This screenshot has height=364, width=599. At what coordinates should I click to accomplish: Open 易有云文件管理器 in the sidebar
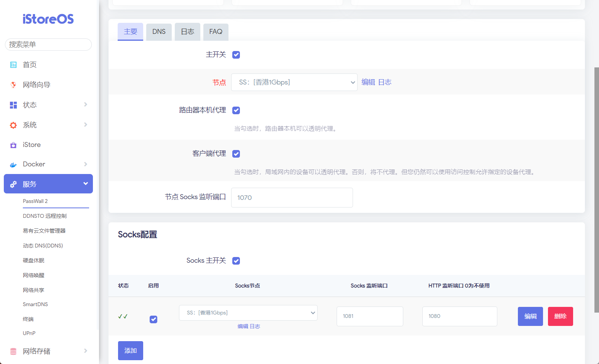(44, 231)
